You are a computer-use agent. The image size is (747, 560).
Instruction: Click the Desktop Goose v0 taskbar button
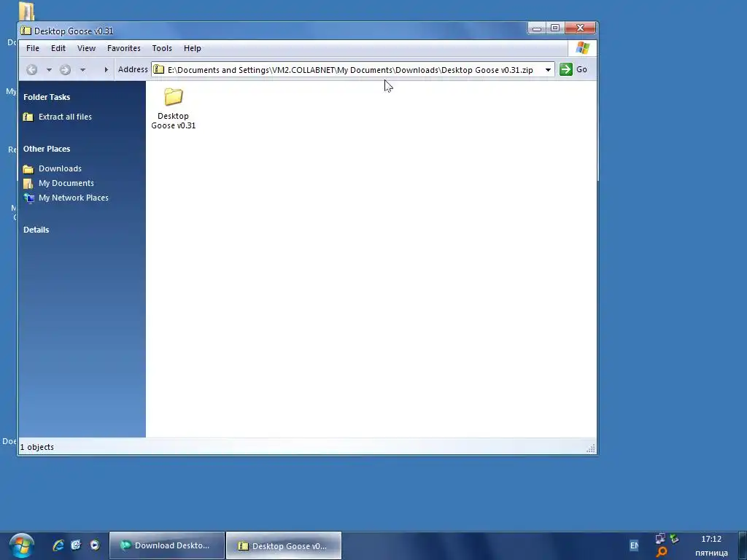284,545
